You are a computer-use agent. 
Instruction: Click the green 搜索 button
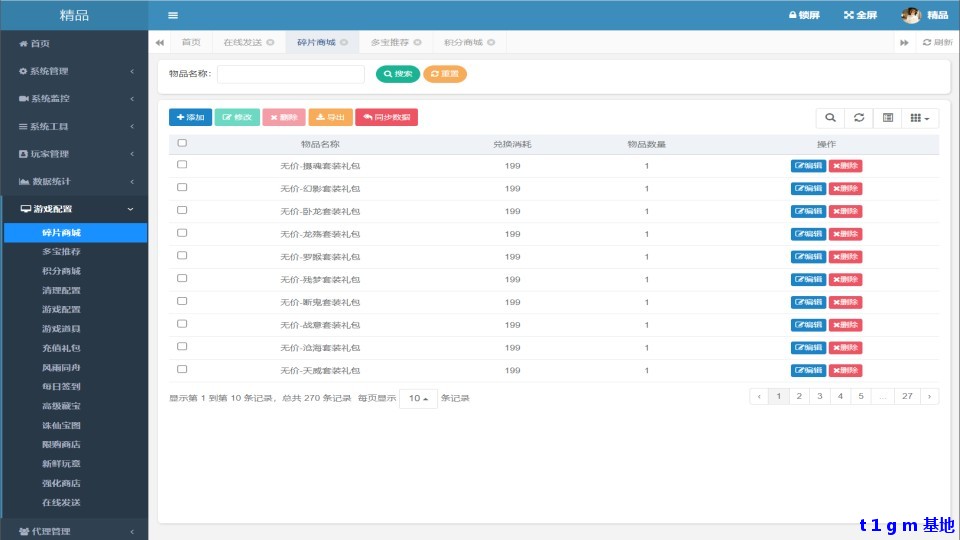(x=398, y=74)
